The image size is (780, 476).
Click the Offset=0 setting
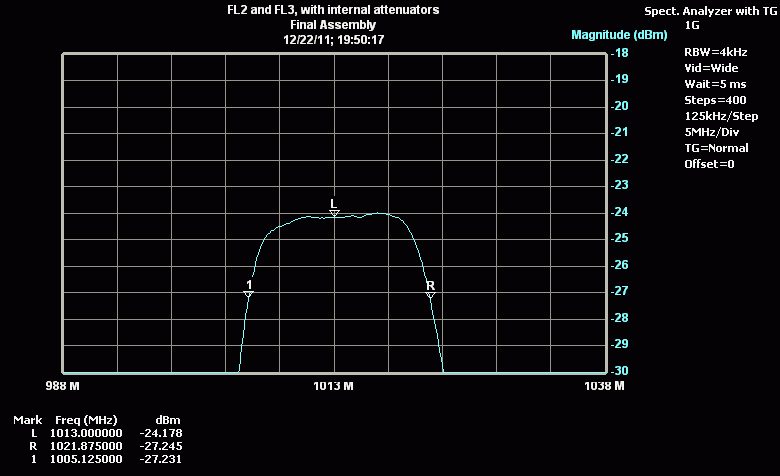tap(709, 164)
